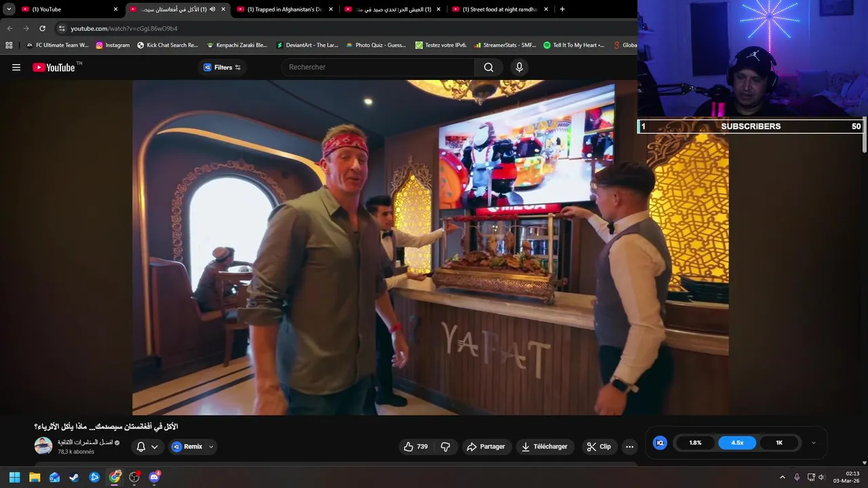Start voice search with microphone icon
This screenshot has width=868, height=488.
coord(519,67)
